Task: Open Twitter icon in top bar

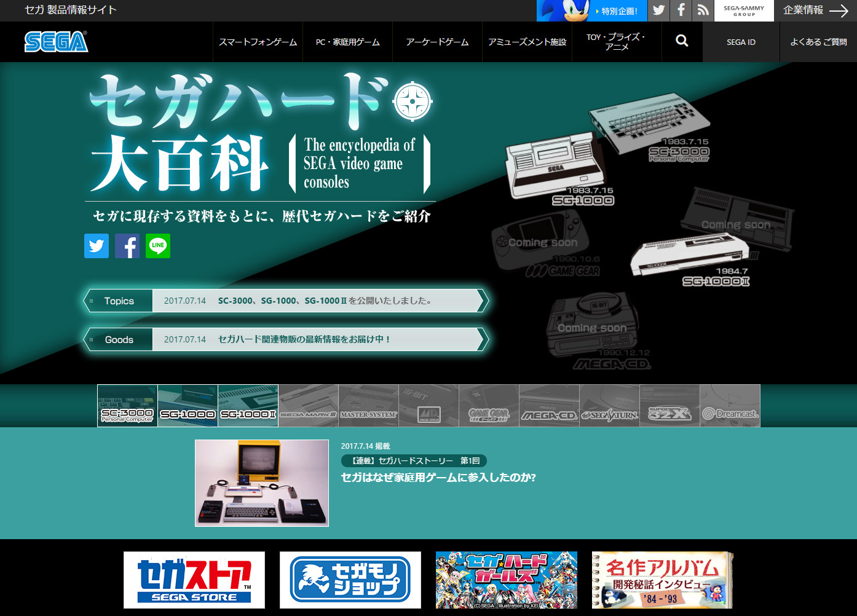Action: tap(658, 10)
